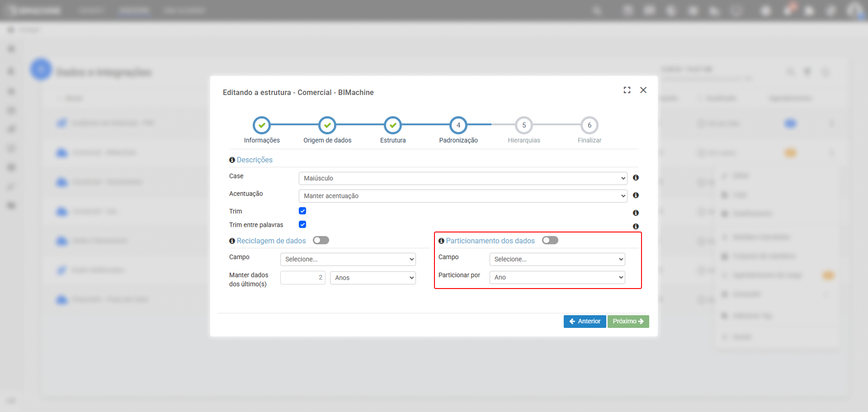Screen dimensions: 868x412
Task: Jump to the Hierarquias step 5
Action: tap(524, 125)
